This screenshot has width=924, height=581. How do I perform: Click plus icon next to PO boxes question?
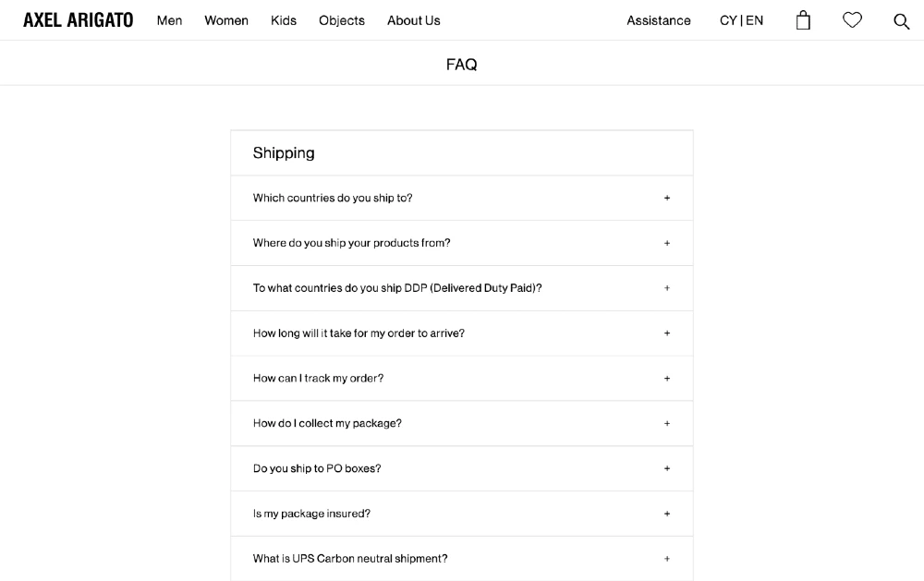666,469
